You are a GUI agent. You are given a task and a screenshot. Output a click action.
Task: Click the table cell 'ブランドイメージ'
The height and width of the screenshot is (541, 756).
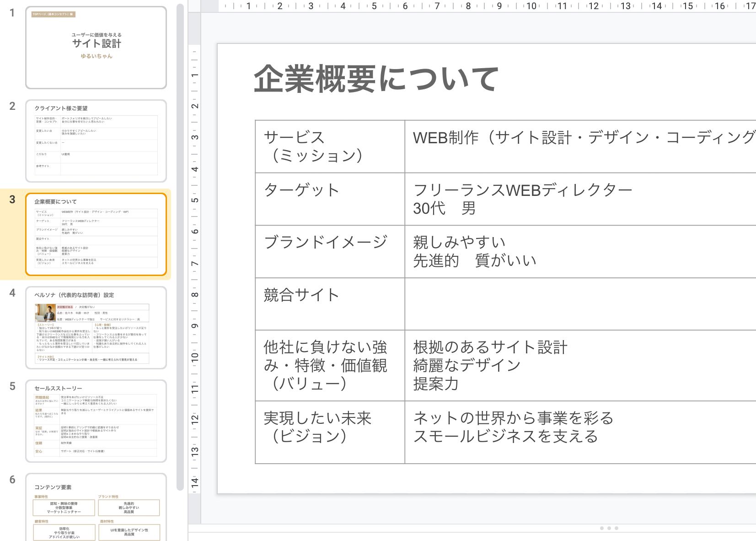tap(330, 252)
